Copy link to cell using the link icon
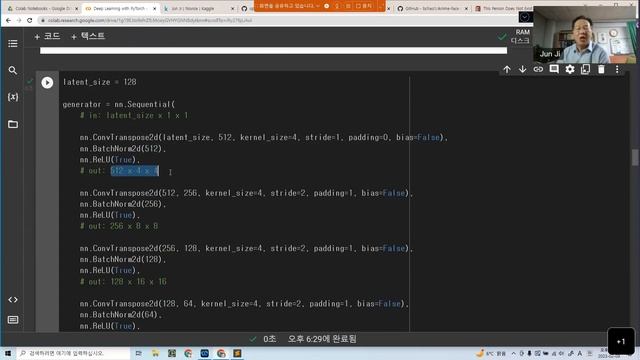Image resolution: width=640 pixels, height=360 pixels. (x=538, y=69)
